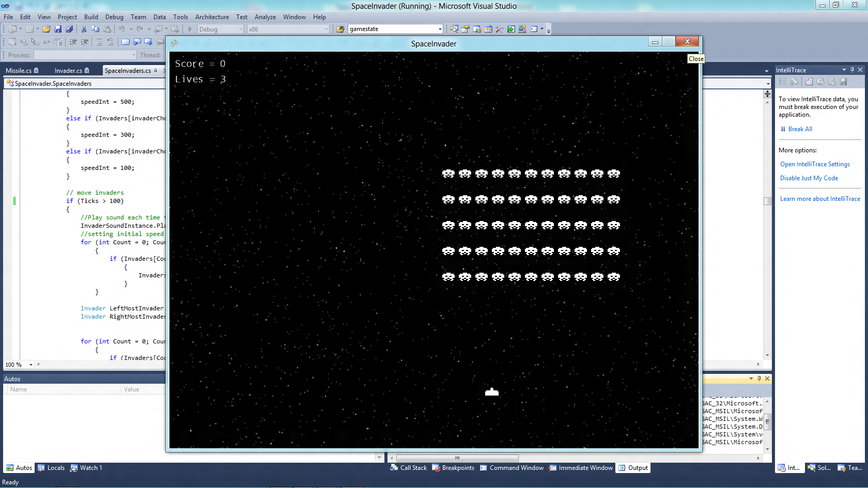This screenshot has width=868, height=488.
Task: Click the Break All link
Action: (800, 129)
